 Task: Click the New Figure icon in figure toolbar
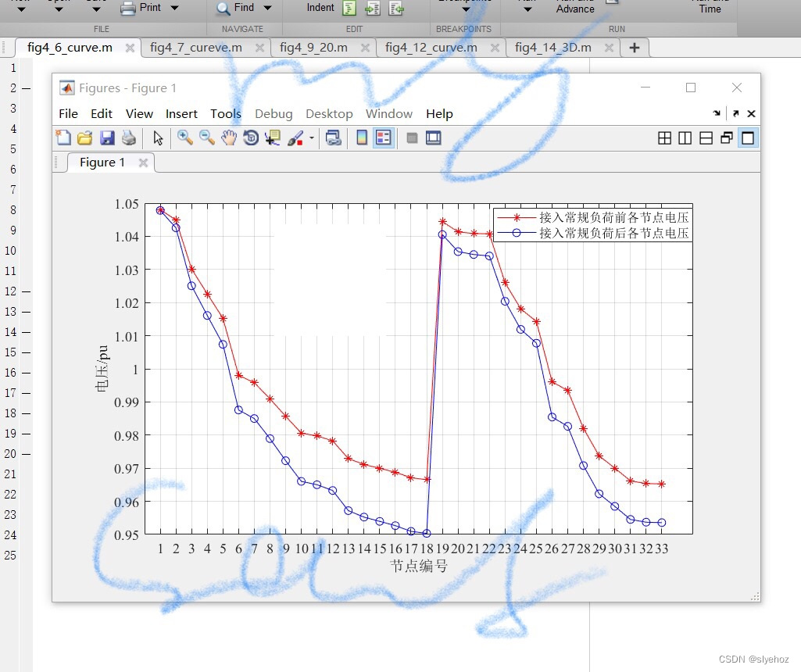[63, 138]
